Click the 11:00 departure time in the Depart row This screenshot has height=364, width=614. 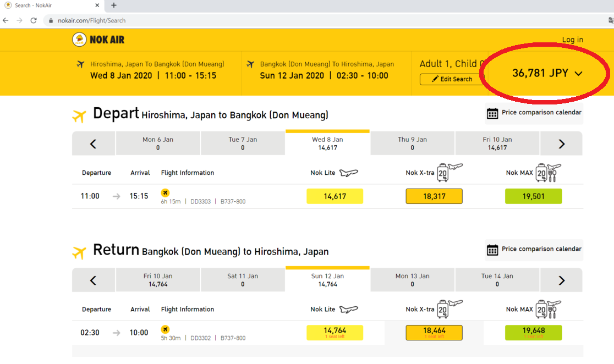[x=90, y=196]
